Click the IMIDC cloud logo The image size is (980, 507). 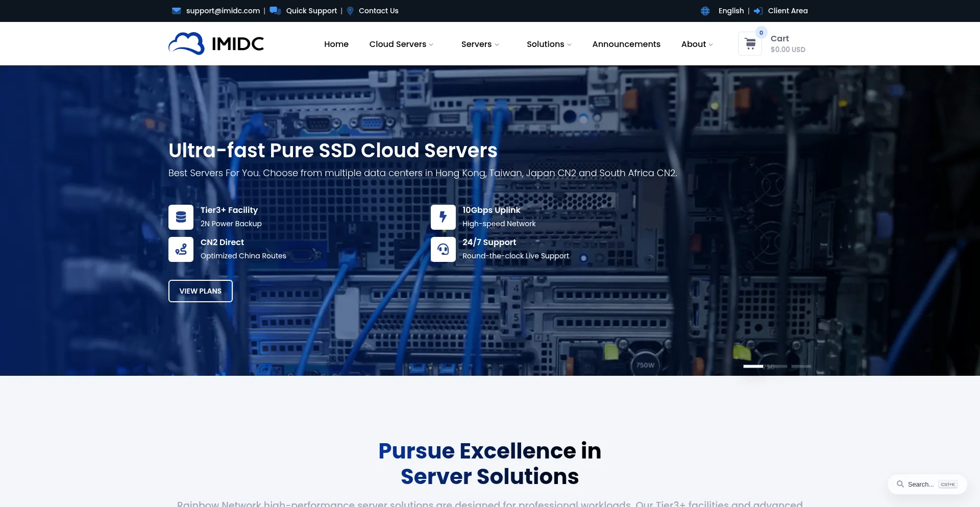(x=216, y=44)
